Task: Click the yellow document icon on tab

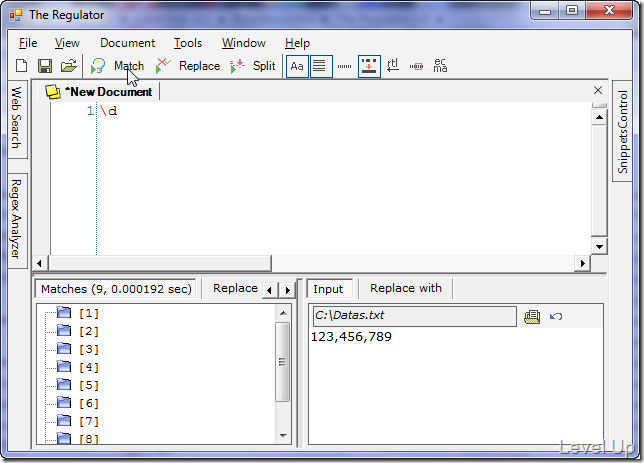Action: click(x=53, y=92)
